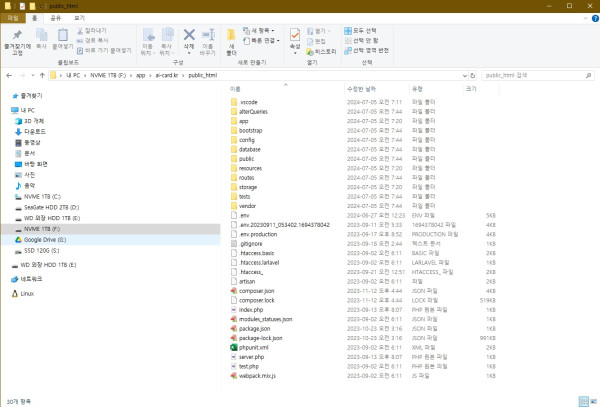This screenshot has width=600, height=407.
Task: Switch to the Home (홈) ribbon tab
Action: [35, 18]
